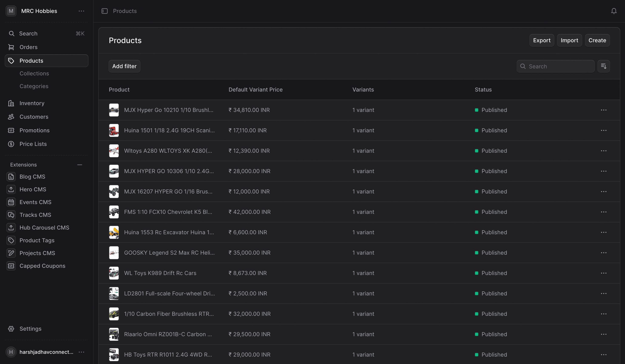Image resolution: width=625 pixels, height=364 pixels.
Task: Open Categories under Products
Action: [34, 86]
